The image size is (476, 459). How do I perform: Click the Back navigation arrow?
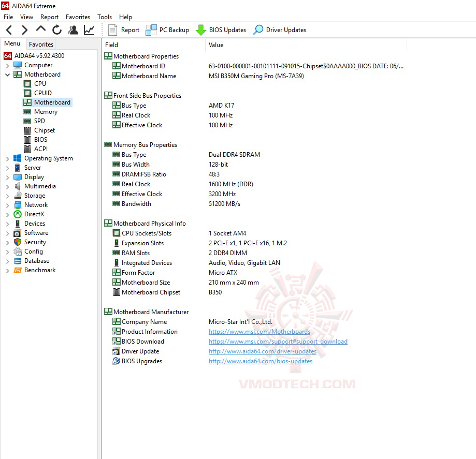[9, 29]
